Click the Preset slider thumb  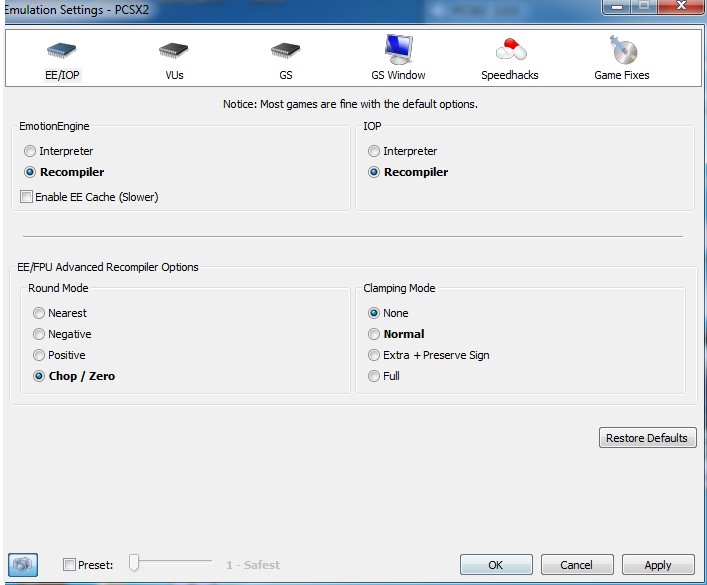click(134, 562)
